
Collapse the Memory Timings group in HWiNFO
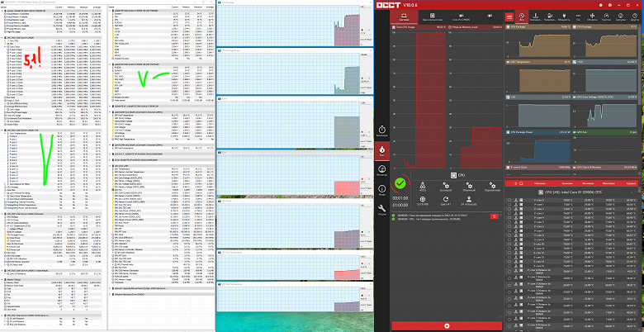pyautogui.click(x=2, y=280)
